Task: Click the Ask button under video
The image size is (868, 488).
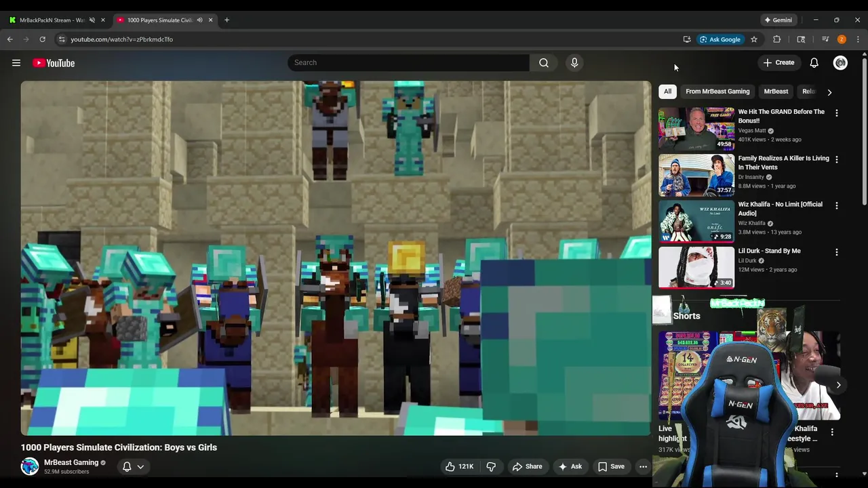Action: 570,466
